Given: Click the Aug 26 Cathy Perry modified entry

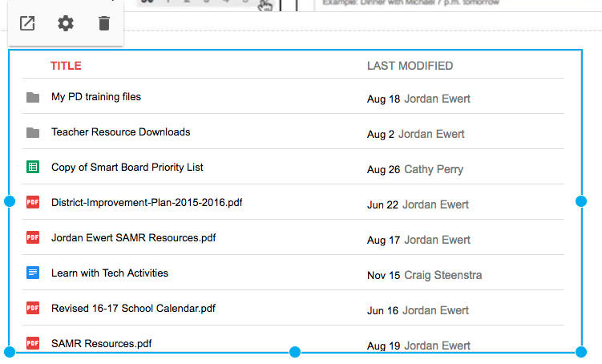Looking at the screenshot, I should coord(415,170).
